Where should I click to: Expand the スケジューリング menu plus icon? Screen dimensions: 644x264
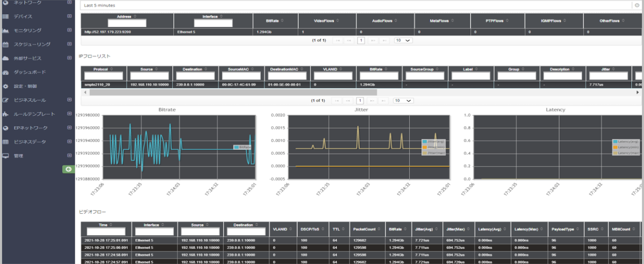pyautogui.click(x=69, y=44)
